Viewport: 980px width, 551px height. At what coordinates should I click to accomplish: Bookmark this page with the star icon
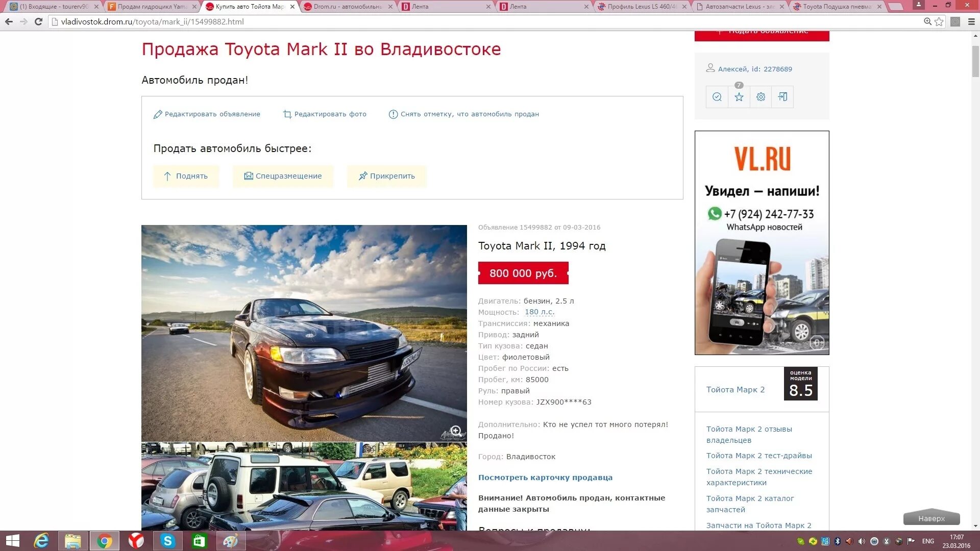939,22
